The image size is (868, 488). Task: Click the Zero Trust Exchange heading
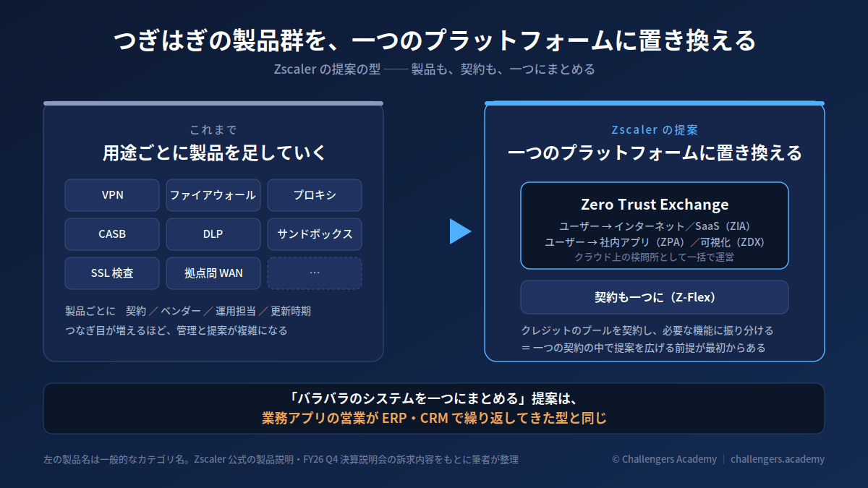pyautogui.click(x=655, y=205)
